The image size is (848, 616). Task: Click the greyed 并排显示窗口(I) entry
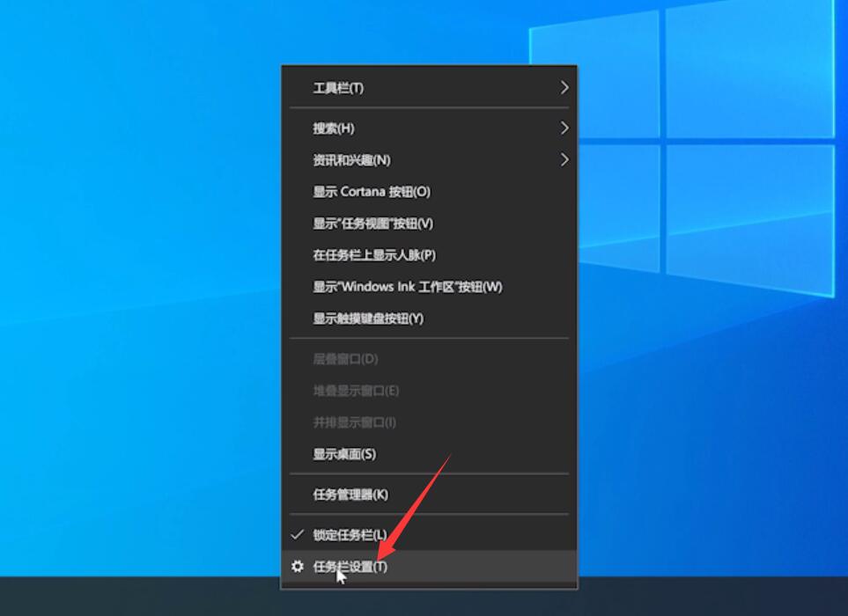click(x=430, y=422)
